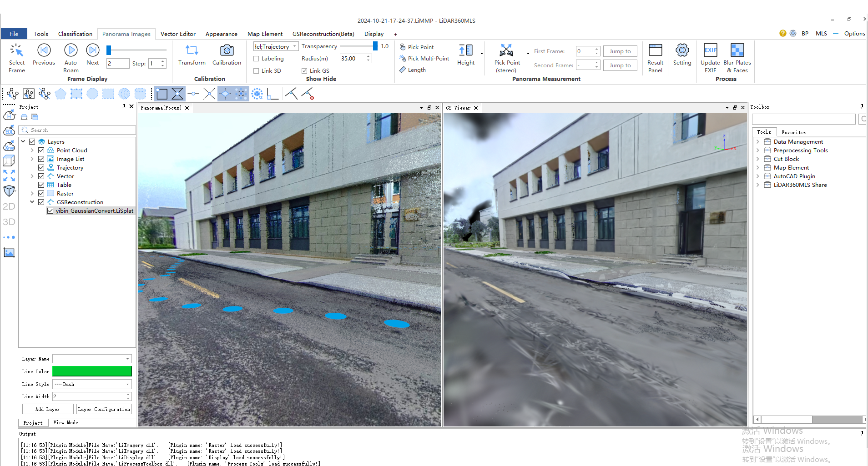Advance to the Next frame
Screen dimensions: 868x466
[x=92, y=55]
